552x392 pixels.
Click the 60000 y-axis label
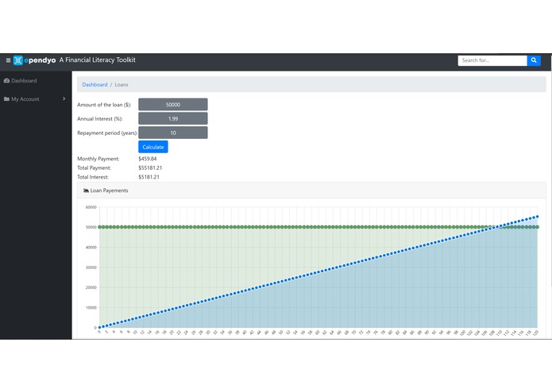click(x=91, y=207)
